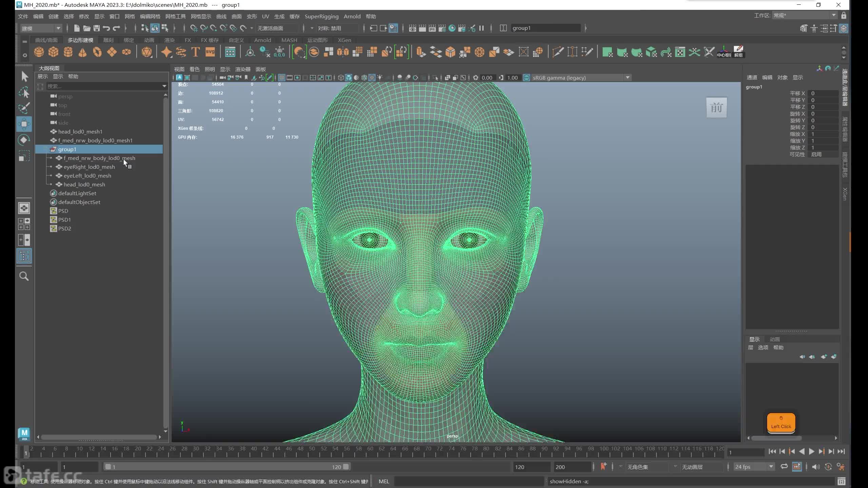Toggle audio speaker icon in range slider
The width and height of the screenshot is (868, 488).
(x=816, y=467)
